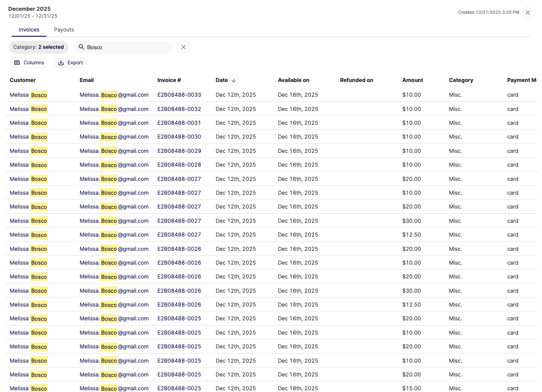Select the Invoices tab
542x392 pixels.
(x=29, y=30)
